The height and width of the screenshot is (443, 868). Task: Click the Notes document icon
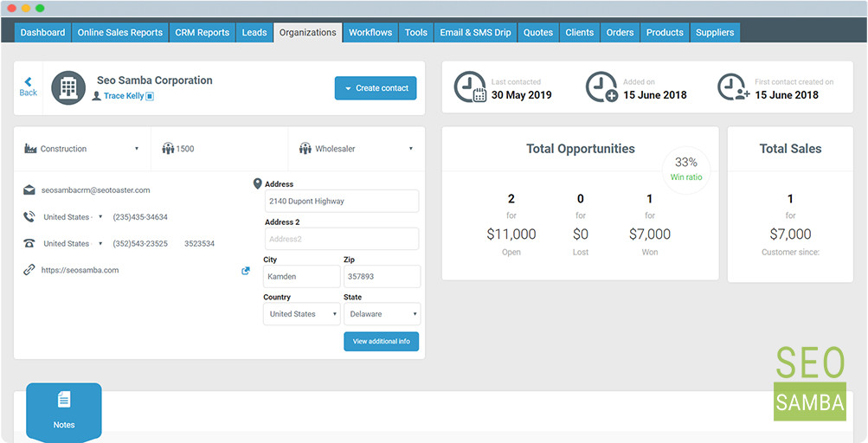tap(64, 399)
